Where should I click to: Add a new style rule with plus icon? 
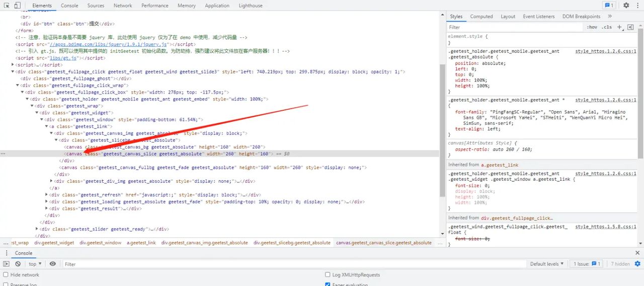pyautogui.click(x=619, y=27)
